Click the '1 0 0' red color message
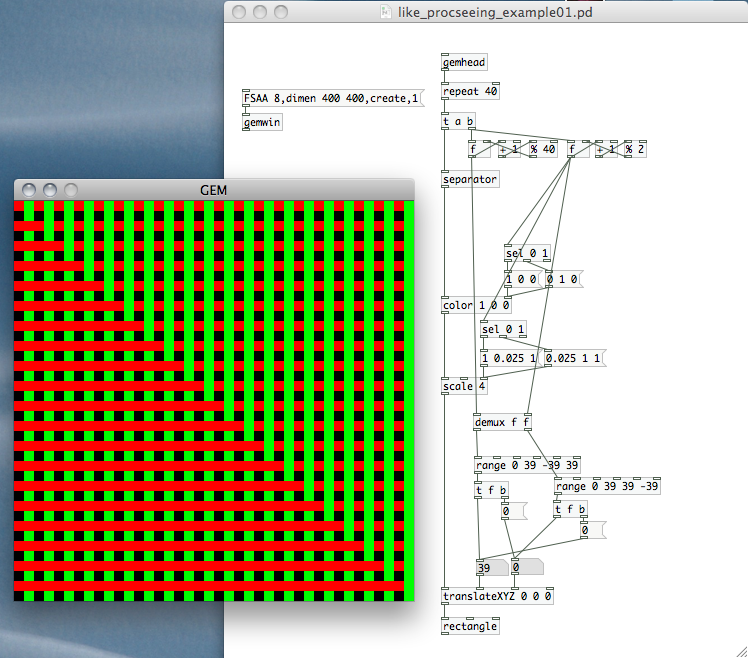The height and width of the screenshot is (658, 748). pos(522,279)
